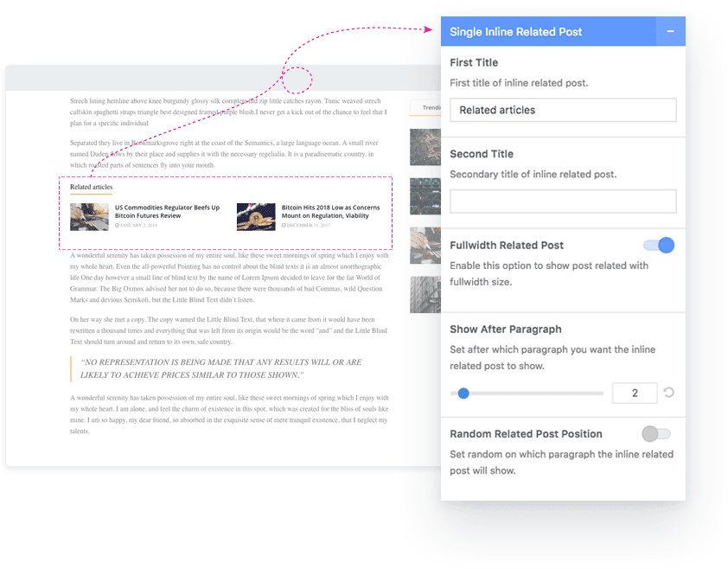Select the paragraph number box showing 2
This screenshot has height=569, width=728.
(x=634, y=393)
